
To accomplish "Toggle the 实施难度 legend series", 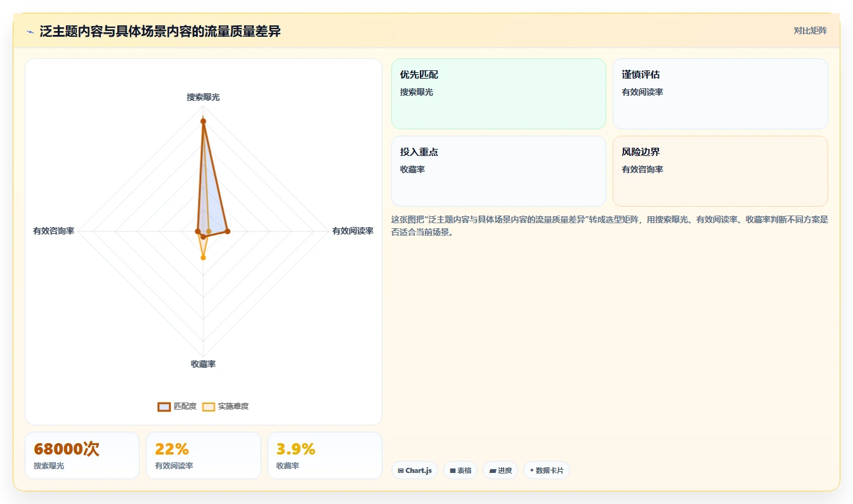I will pos(225,406).
